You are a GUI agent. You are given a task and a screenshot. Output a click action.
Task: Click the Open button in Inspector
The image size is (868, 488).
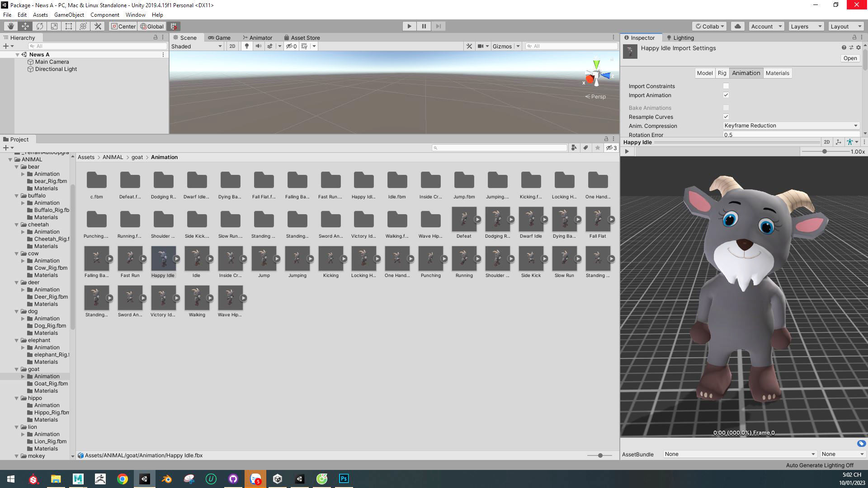pos(849,58)
